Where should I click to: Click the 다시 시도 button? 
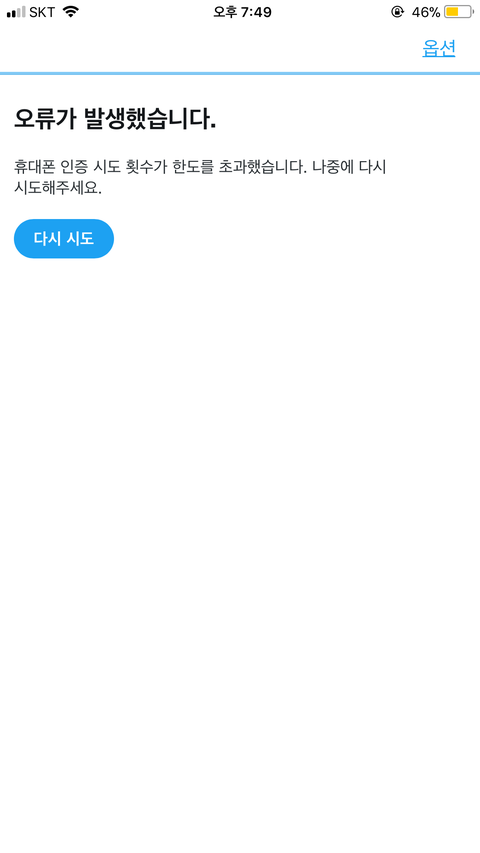pos(64,238)
